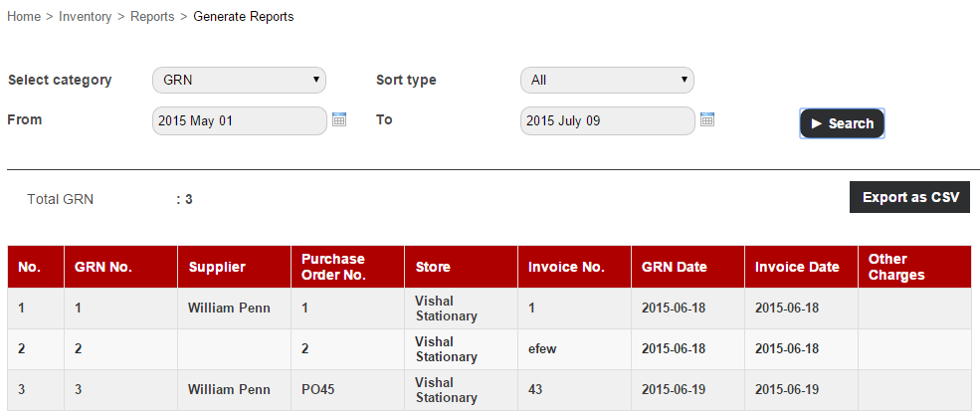980x415 pixels.
Task: Focus the From date field 2015 May 01
Action: (240, 120)
